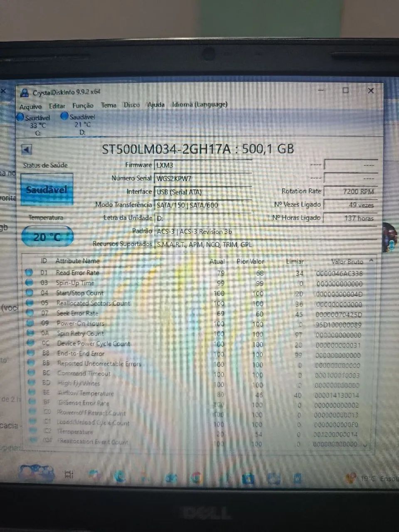The image size is (399, 532).
Task: Click the Attribute Name column header
Action: [78, 261]
